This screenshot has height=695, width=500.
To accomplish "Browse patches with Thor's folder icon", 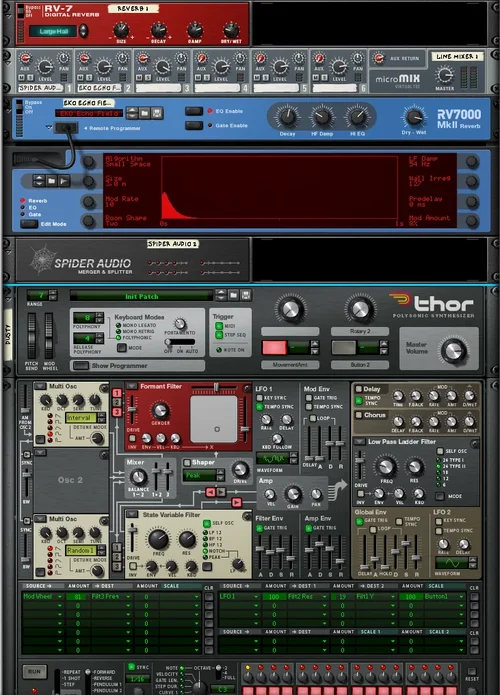I will 233,295.
